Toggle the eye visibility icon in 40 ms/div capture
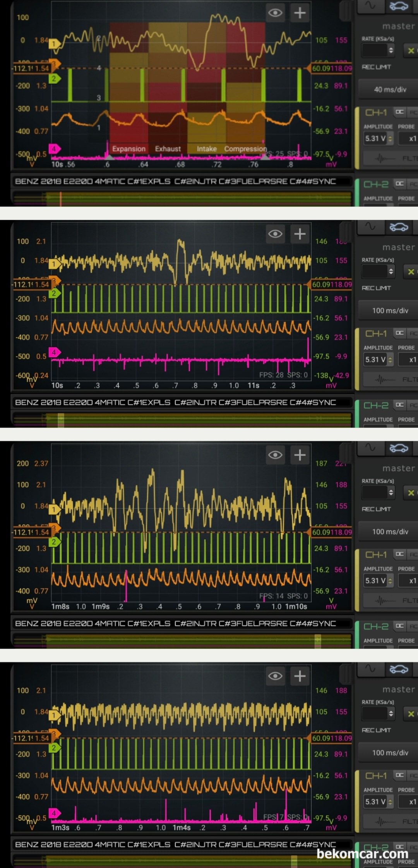This screenshot has height=868, width=418. pos(275,13)
